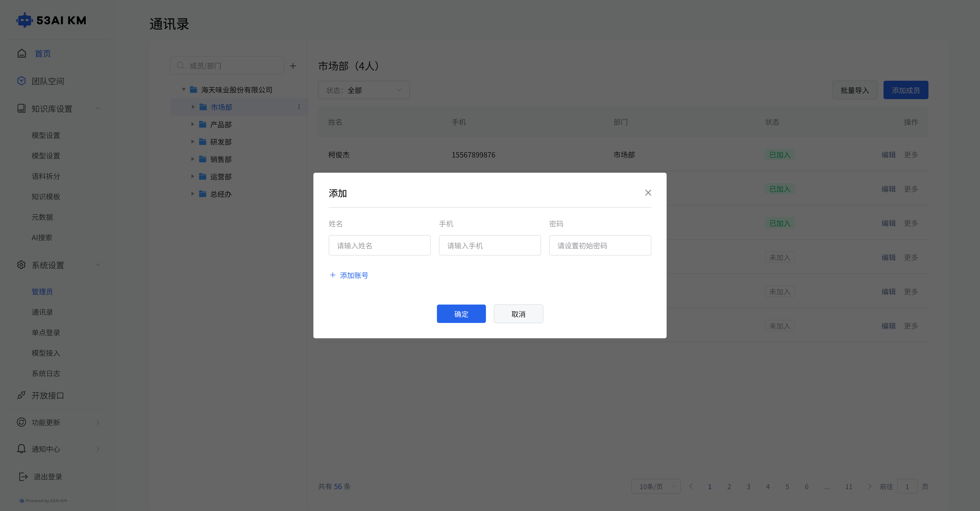Click the 团队空间 cube icon

coord(22,81)
